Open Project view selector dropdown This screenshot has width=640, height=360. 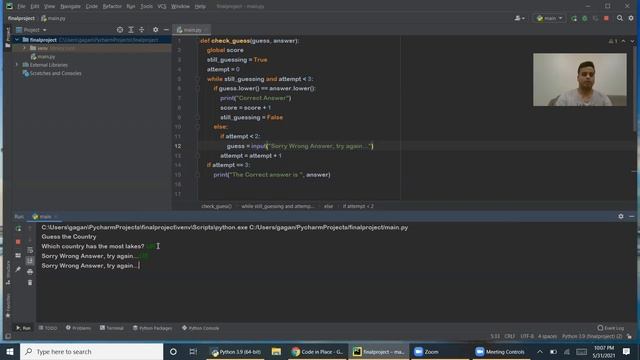click(x=31, y=30)
